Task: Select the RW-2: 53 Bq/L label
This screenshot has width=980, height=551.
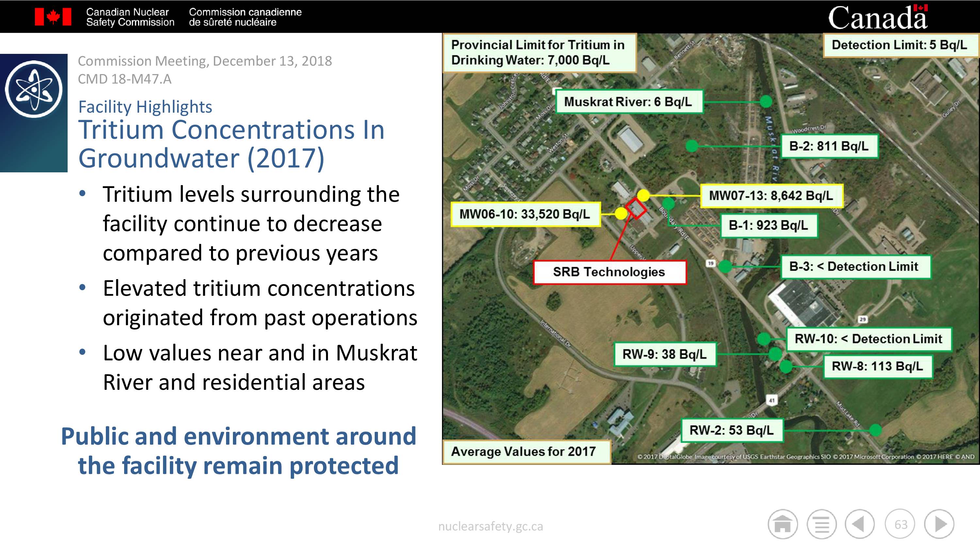Action: [732, 431]
